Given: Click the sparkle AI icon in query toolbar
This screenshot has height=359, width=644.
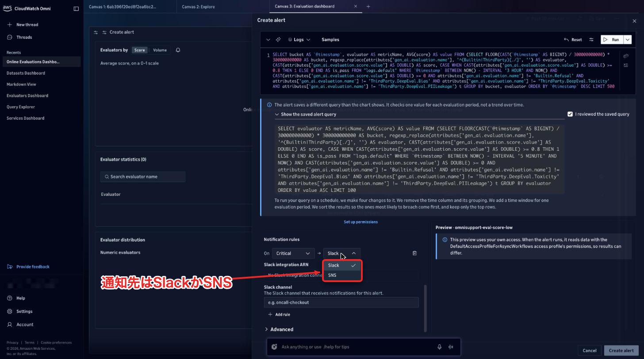Looking at the screenshot, I should click(x=279, y=40).
